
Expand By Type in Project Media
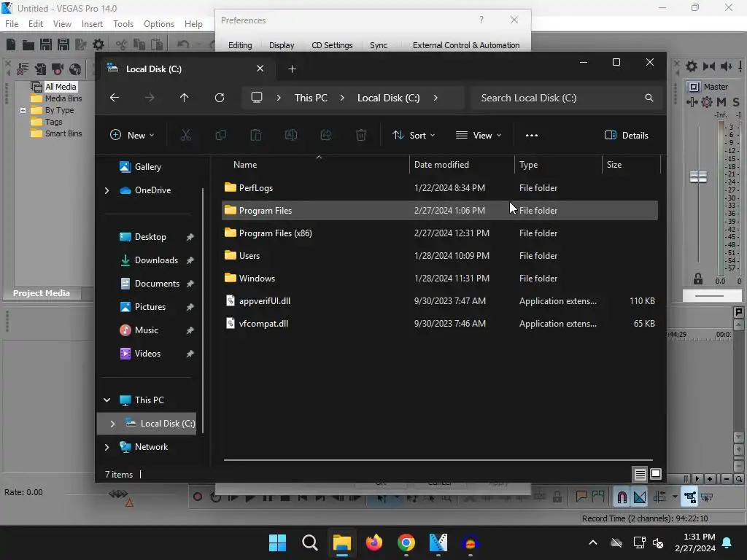23,111
